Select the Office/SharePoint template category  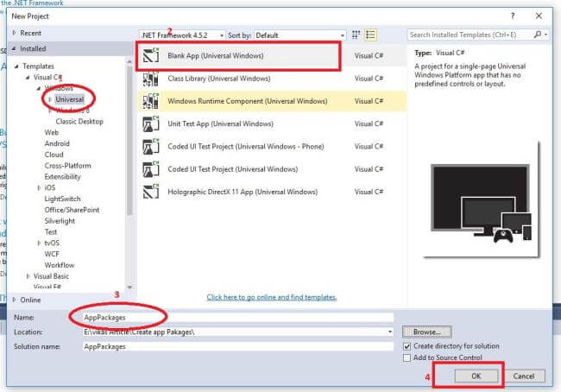click(72, 210)
